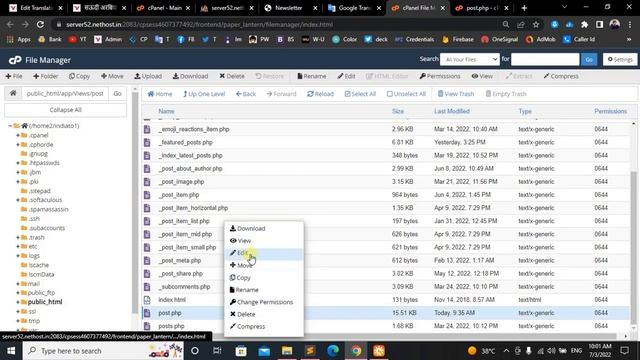The image size is (640, 360).
Task: Expand the .cphorde folder
Action: point(18,144)
